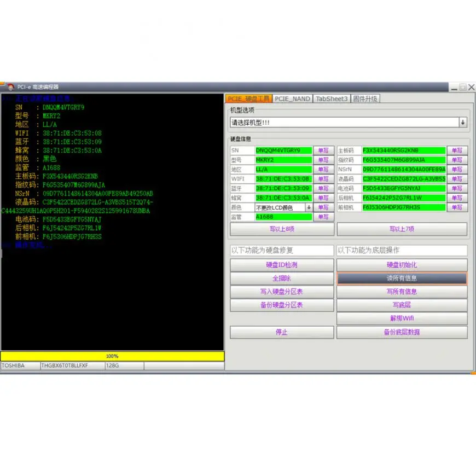The height and width of the screenshot is (476, 476).
Task: Edit the 监管 field A1688
Action: point(284,217)
